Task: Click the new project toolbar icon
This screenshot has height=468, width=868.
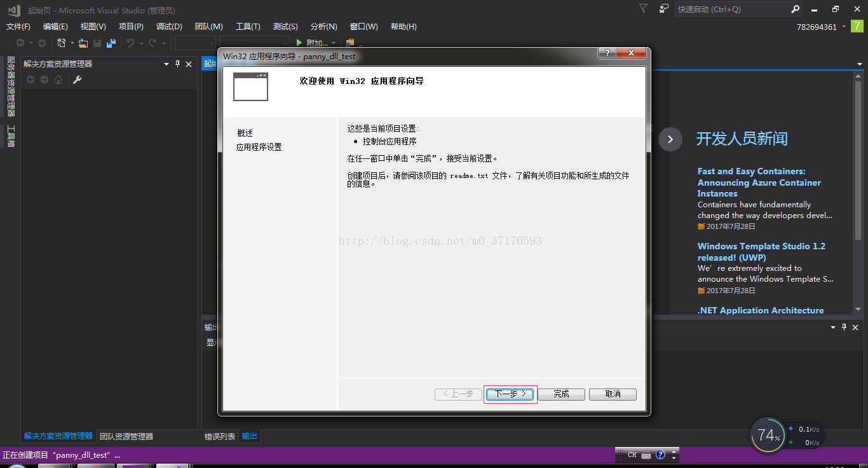Action: 61,43
